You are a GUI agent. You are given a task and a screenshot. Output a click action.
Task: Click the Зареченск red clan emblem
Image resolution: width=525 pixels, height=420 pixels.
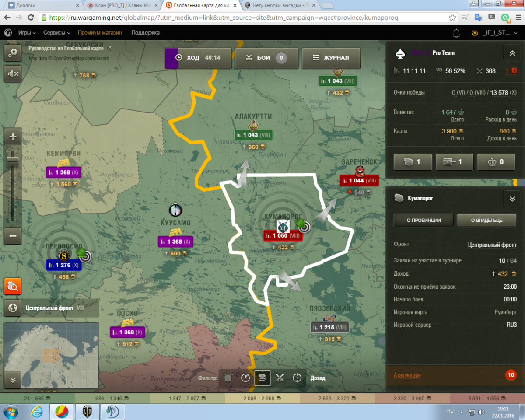360,170
